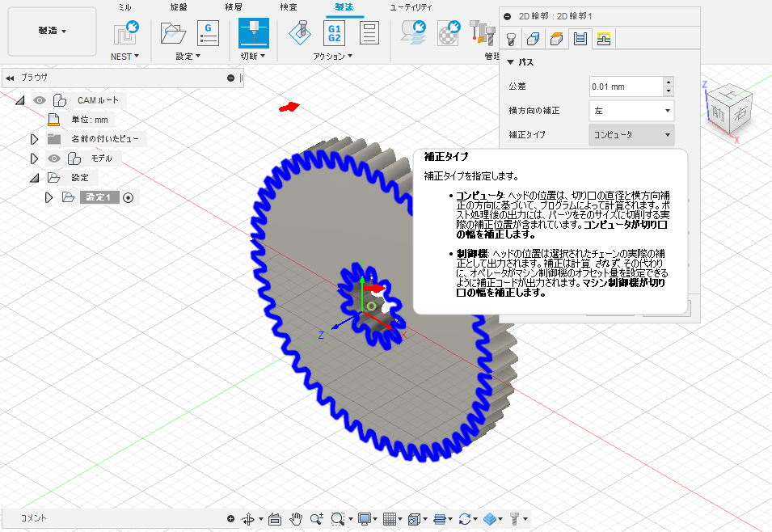Screen dimensions: 772x532
Task: Toggle visibility eye of モデル
Action: pyautogui.click(x=54, y=158)
